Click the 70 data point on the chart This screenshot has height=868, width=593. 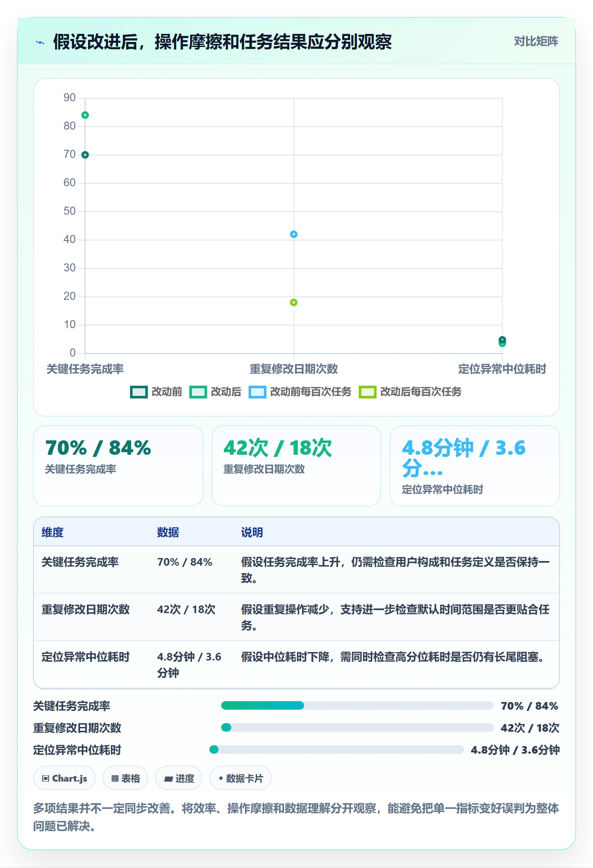point(85,155)
